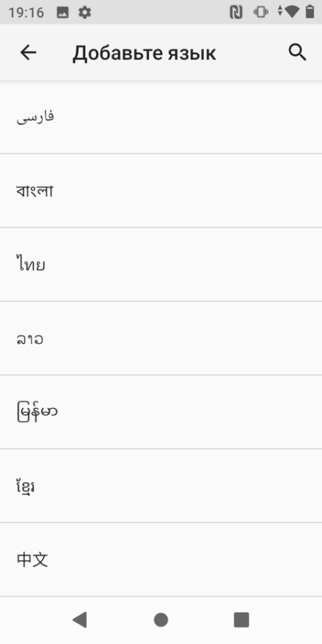The image size is (322, 644).
Task: Tap the back arrow icon
Action: pyautogui.click(x=29, y=52)
